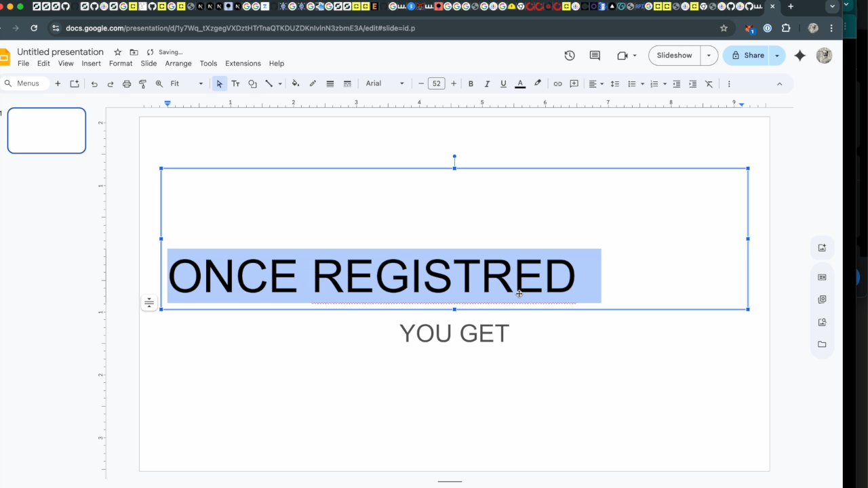This screenshot has width=868, height=488.
Task: Activate the paint format tool
Action: pos(143,83)
